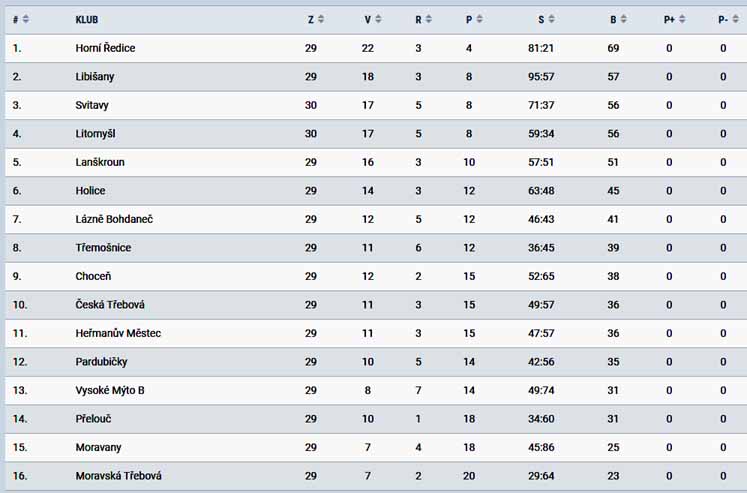Open Horní Ředice club link

pos(105,48)
